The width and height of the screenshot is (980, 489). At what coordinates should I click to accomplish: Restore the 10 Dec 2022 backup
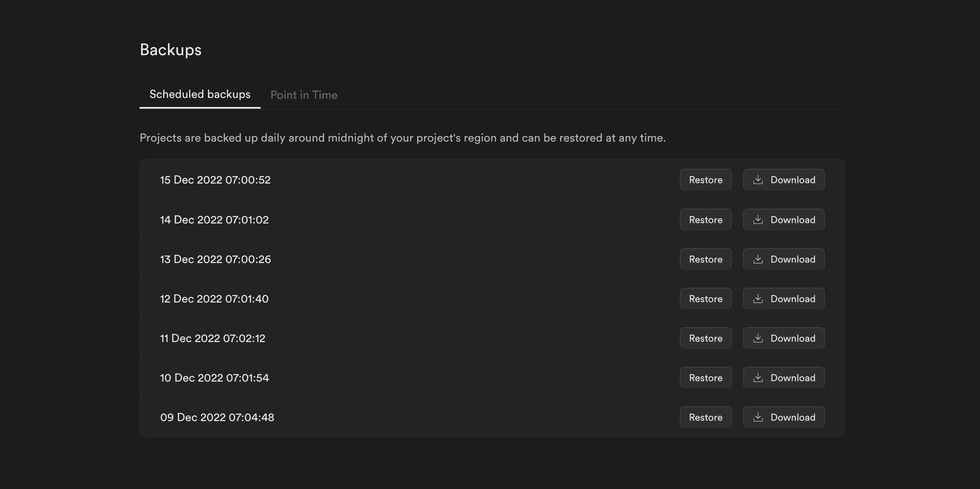pyautogui.click(x=705, y=377)
